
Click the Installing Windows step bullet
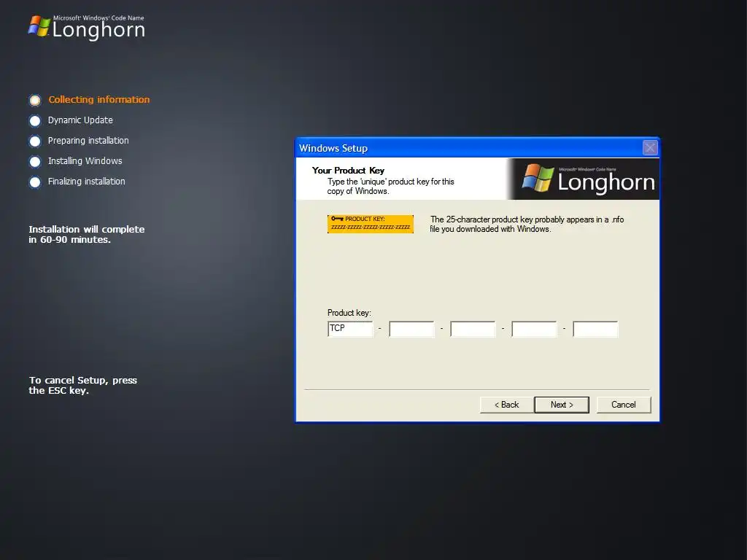pos(35,162)
